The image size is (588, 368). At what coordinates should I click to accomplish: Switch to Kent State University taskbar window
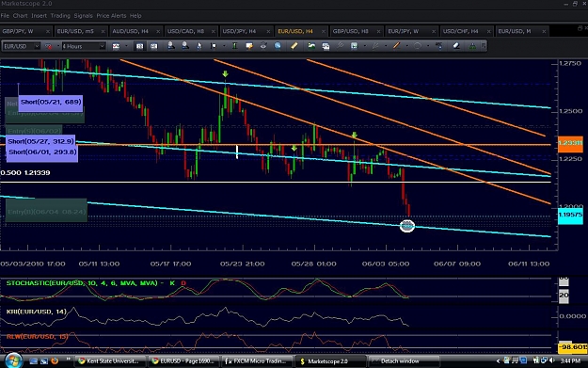109,361
